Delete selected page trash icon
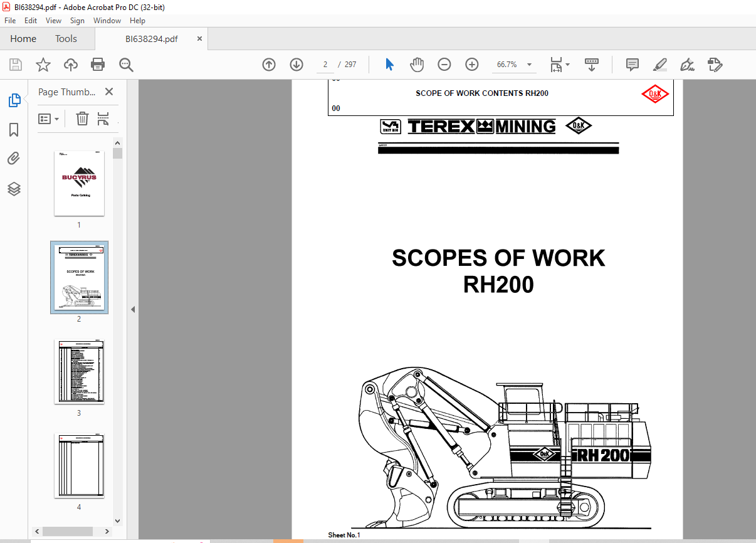Screen dimensions: 756x543 pyautogui.click(x=82, y=119)
